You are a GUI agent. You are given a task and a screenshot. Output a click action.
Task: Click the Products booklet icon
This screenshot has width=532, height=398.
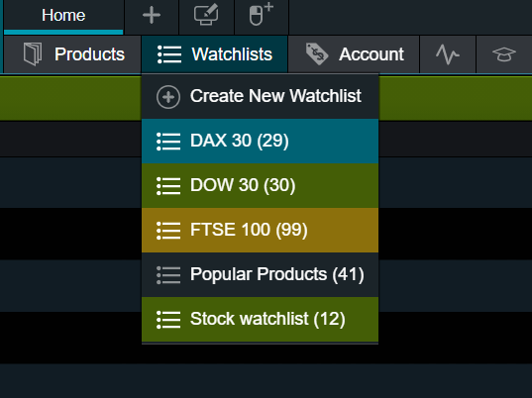(33, 54)
